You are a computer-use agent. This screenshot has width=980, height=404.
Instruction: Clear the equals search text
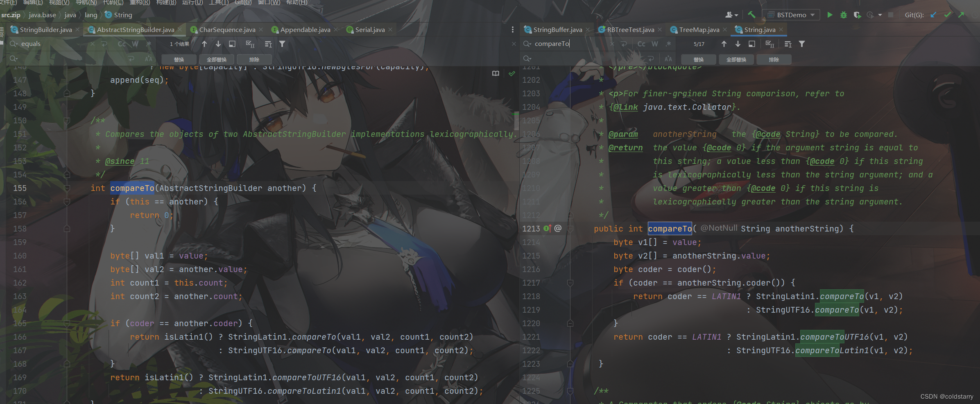93,44
